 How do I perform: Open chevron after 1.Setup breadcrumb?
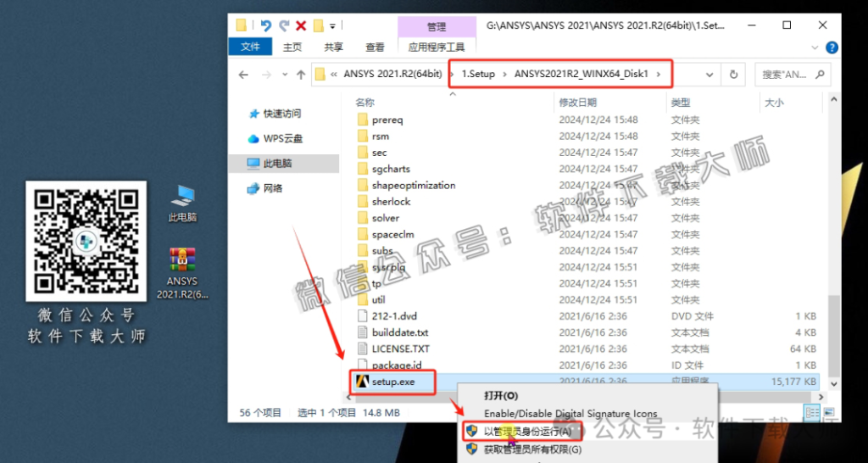pyautogui.click(x=505, y=75)
